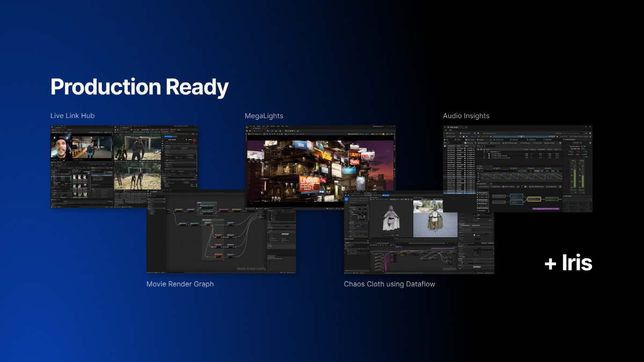Click the red record button in Live Link Hub

tap(194, 140)
